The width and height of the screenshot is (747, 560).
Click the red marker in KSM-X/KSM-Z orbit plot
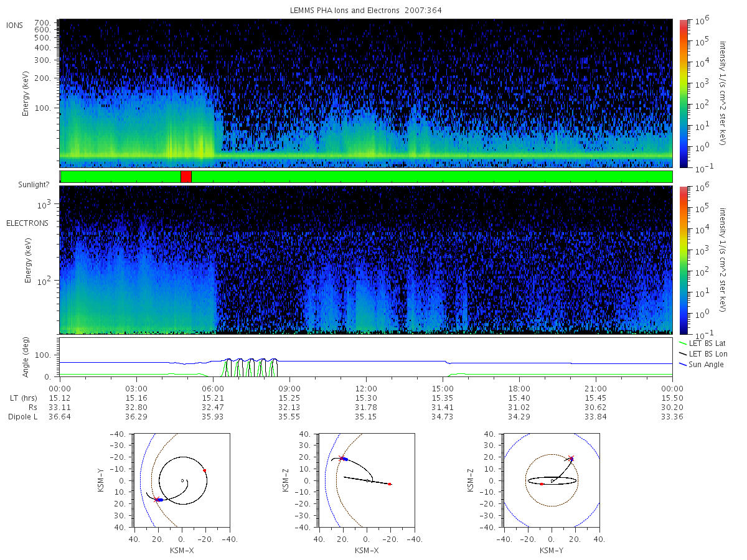click(x=390, y=483)
